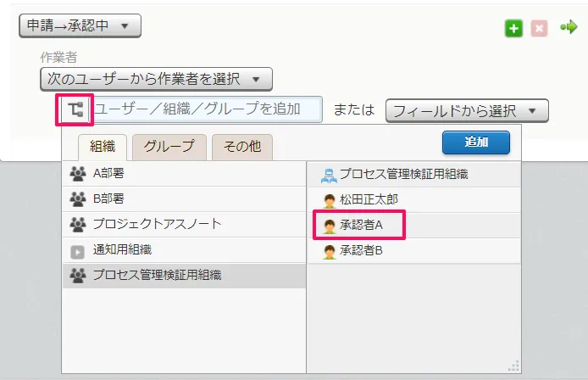Switch to the その他 tab

(x=242, y=148)
